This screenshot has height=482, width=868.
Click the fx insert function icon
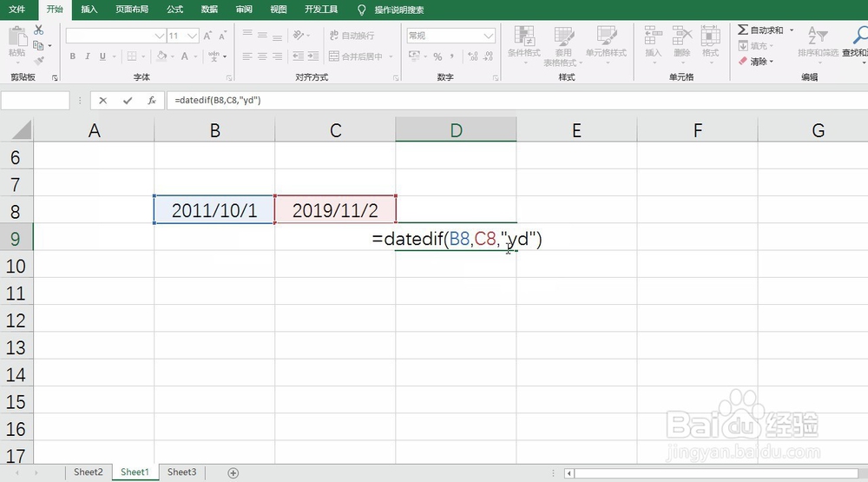tap(152, 100)
